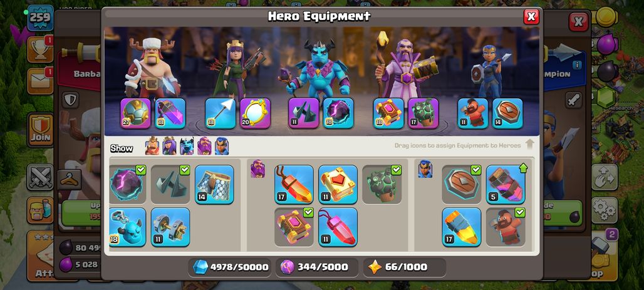Toggle the Minion Prince filter in Show row

(x=187, y=146)
